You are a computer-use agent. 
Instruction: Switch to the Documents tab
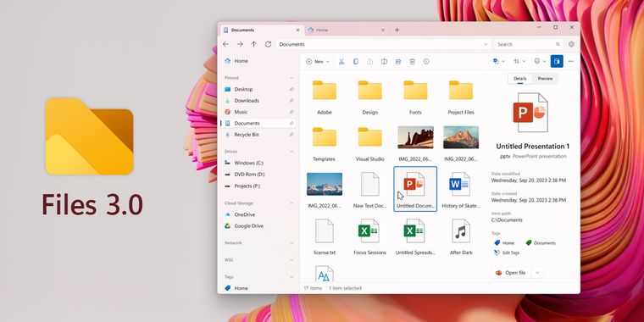[x=261, y=30]
